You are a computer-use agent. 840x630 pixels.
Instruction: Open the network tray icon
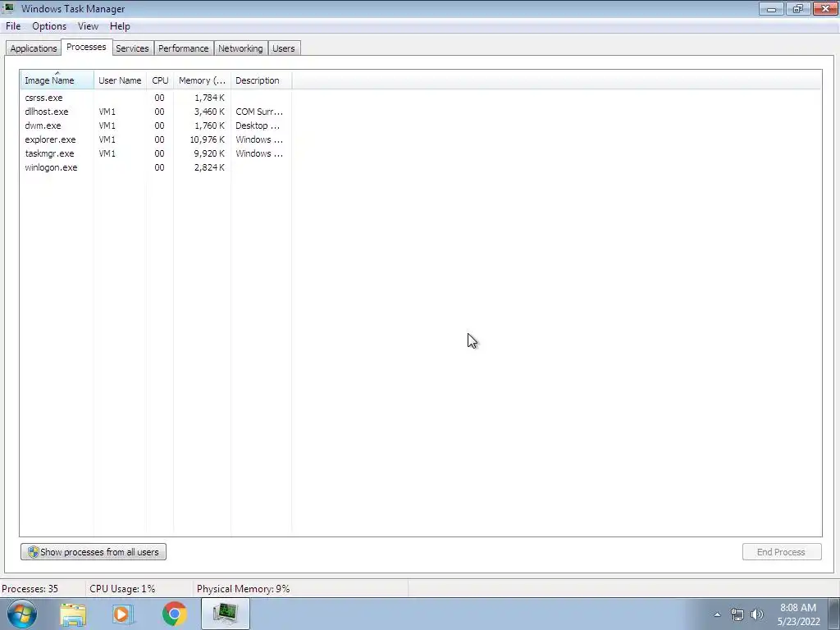point(737,614)
